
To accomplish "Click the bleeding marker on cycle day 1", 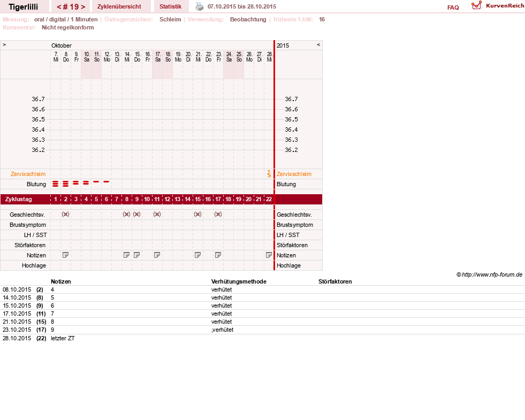I will click(x=56, y=184).
